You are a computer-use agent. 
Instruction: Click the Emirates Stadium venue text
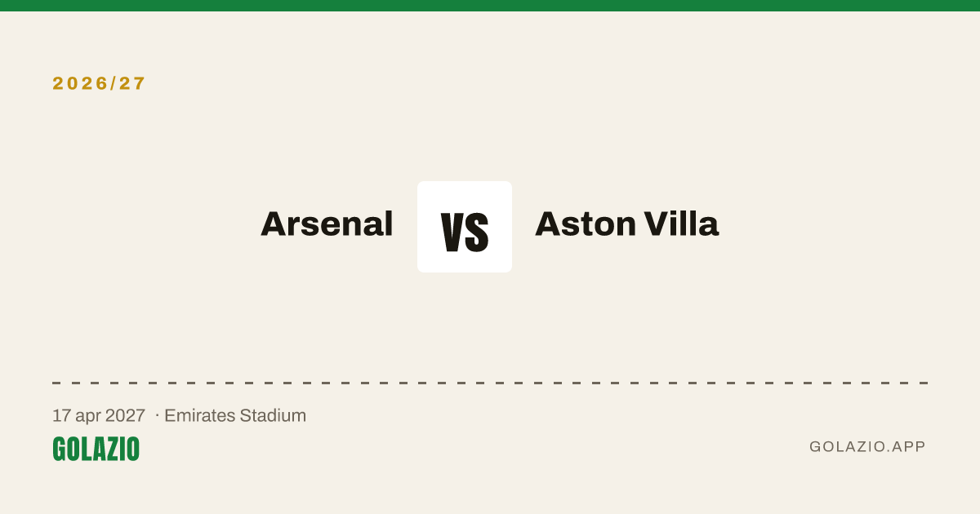[x=235, y=415]
